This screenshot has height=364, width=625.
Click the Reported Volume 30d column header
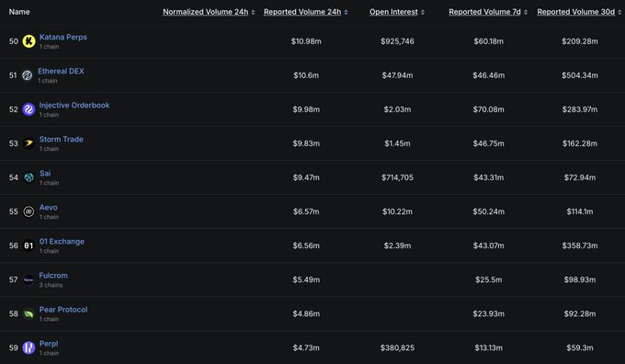pyautogui.click(x=576, y=12)
